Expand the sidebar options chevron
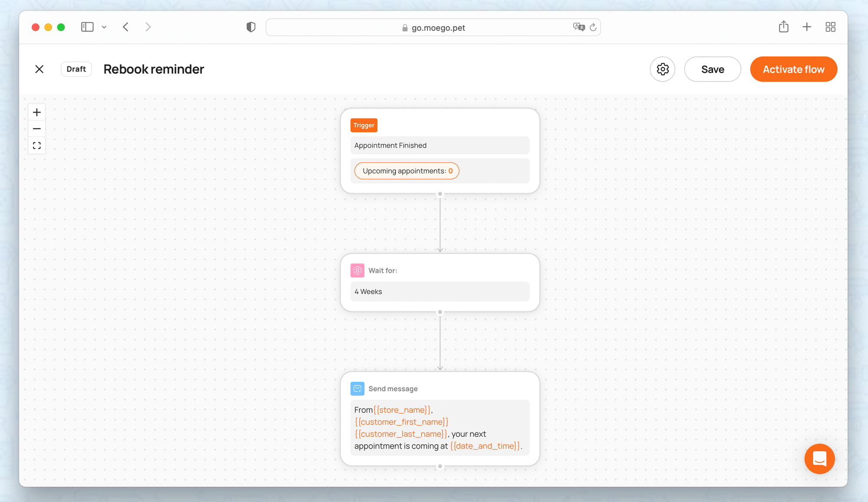The height and width of the screenshot is (502, 868). point(104,27)
